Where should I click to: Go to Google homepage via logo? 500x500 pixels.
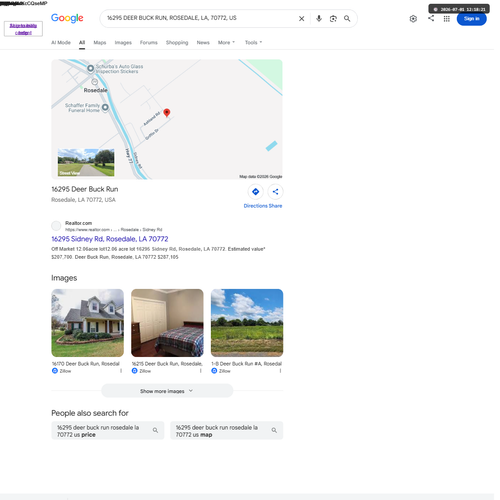(x=67, y=18)
